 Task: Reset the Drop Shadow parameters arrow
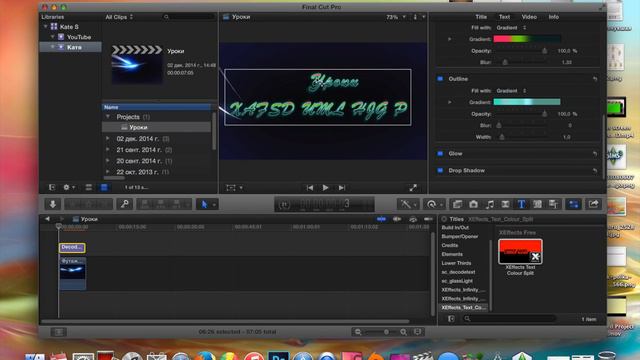[595, 171]
